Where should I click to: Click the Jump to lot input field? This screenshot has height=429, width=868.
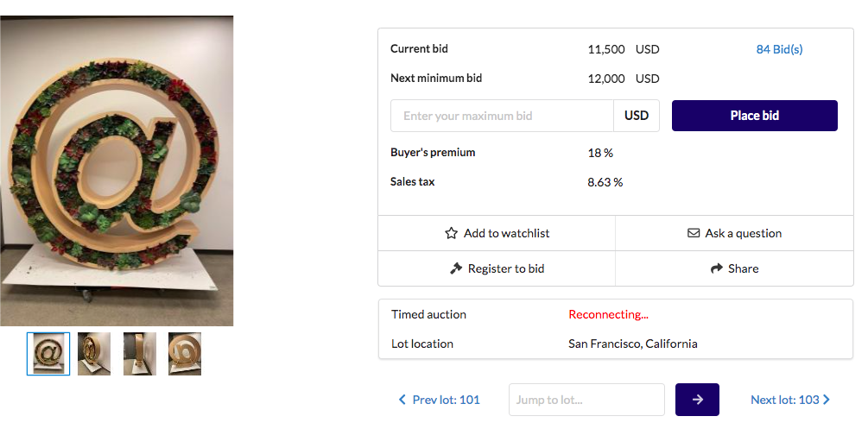586,400
